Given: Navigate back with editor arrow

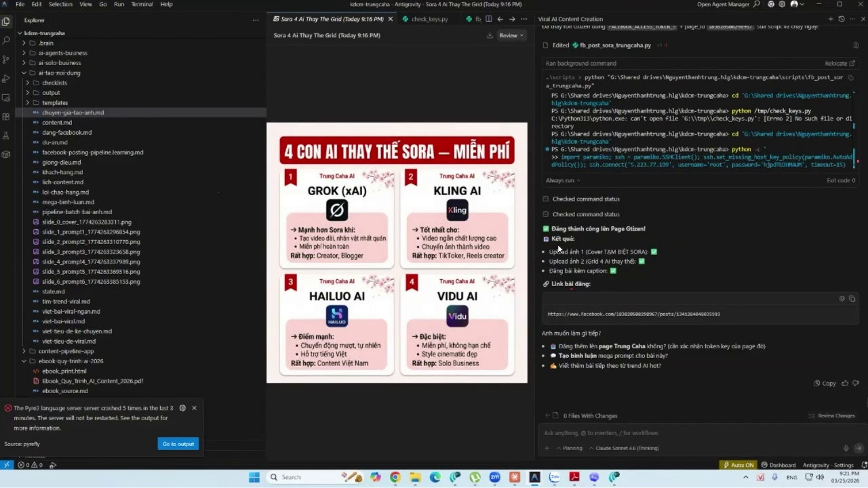Looking at the screenshot, I should [x=500, y=19].
